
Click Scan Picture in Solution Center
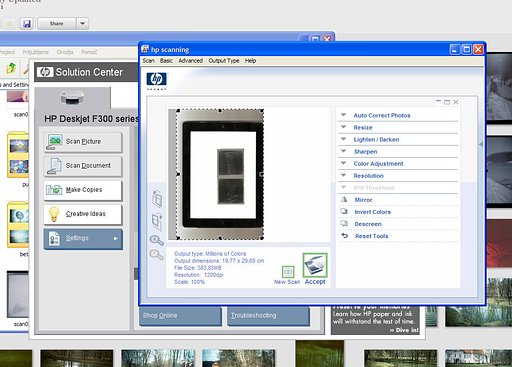[x=83, y=142]
